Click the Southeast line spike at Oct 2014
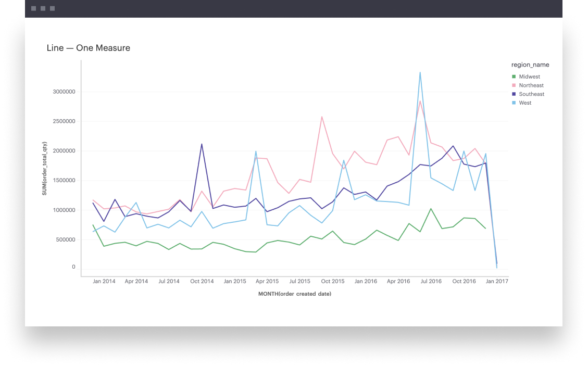The height and width of the screenshot is (367, 588). pyautogui.click(x=202, y=144)
